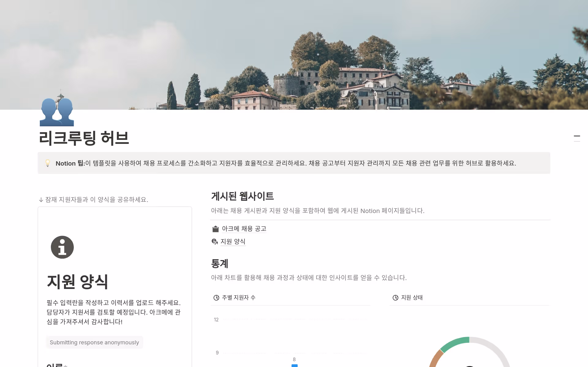Click the cover image of hilltop village

[294, 55]
